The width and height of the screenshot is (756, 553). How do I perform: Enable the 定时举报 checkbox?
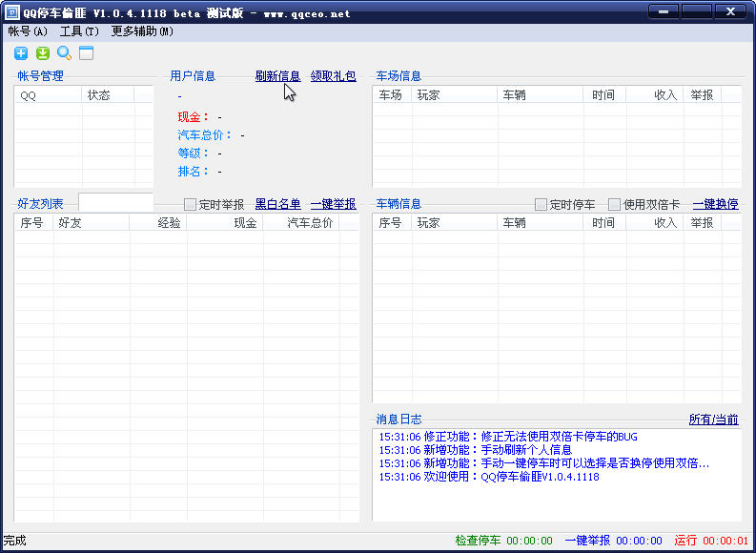coord(191,204)
